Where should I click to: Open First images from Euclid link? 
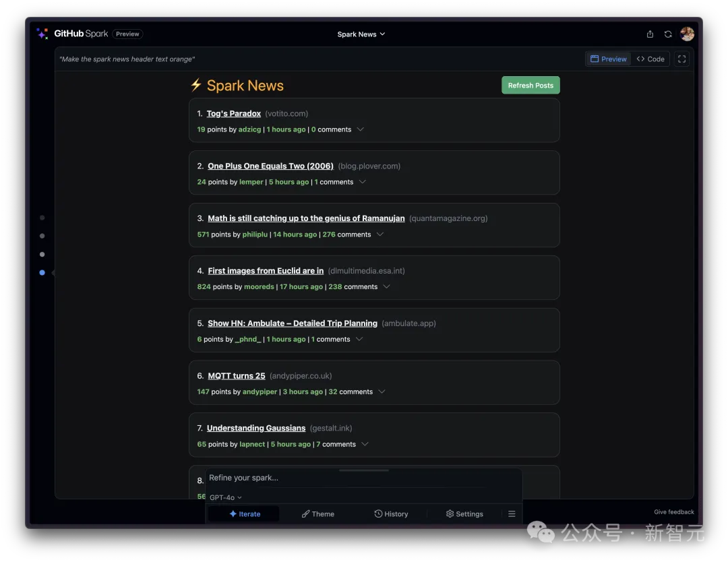[x=266, y=271]
